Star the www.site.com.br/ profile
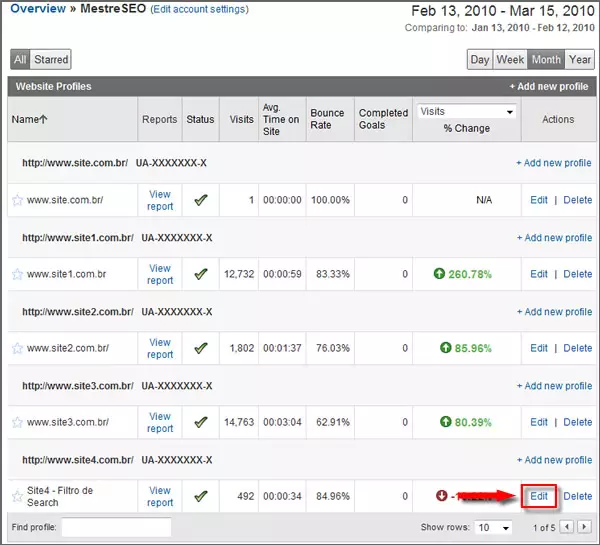 17,200
